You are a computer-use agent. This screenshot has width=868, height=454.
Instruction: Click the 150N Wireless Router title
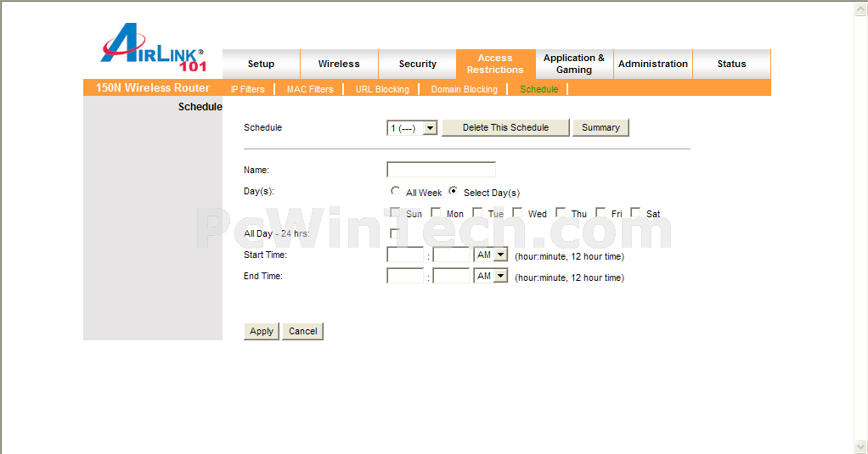[x=153, y=88]
